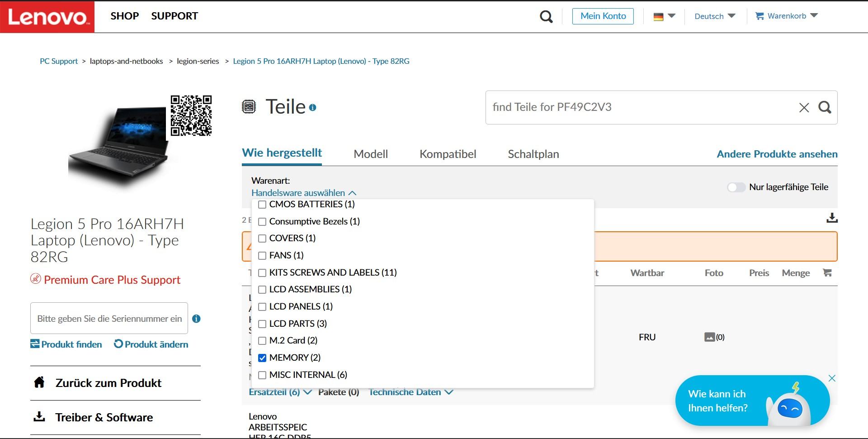Click the search magnifier icon in header
The image size is (868, 439).
pyautogui.click(x=546, y=17)
